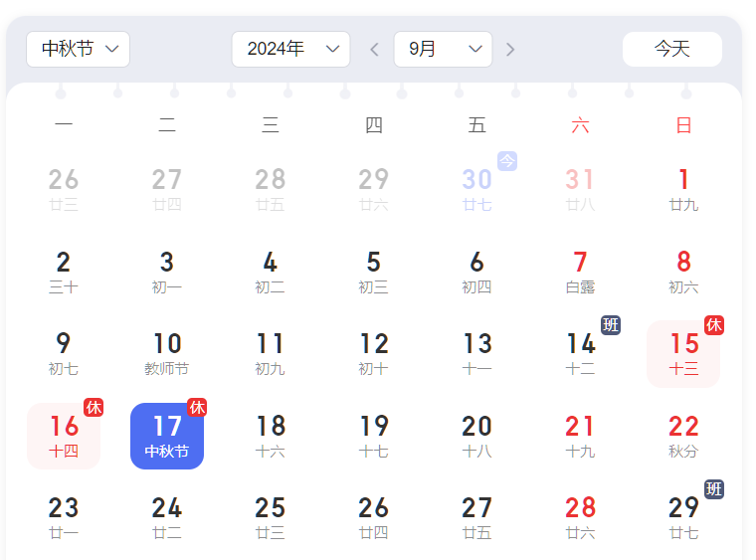Select September 7 白露

[580, 272]
